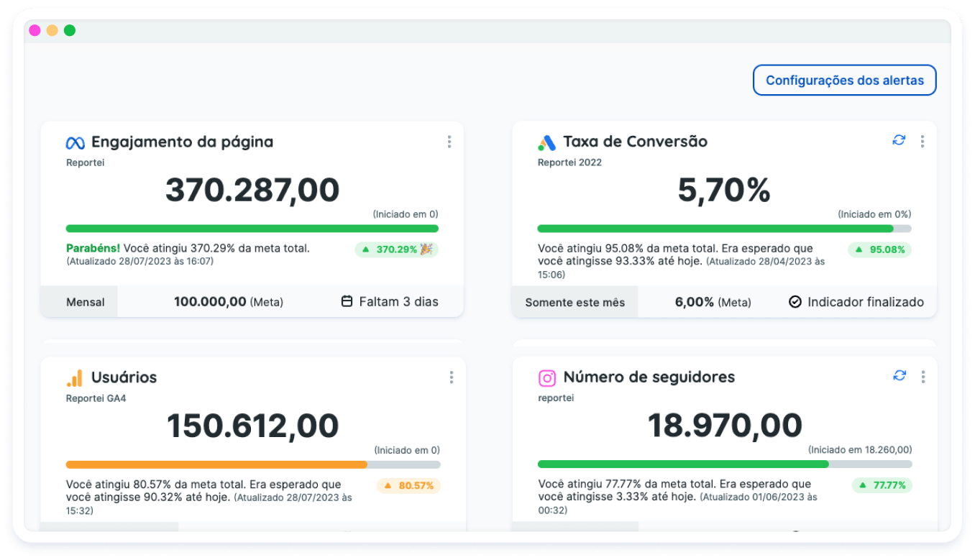Click the Engajamento da página title
This screenshot has width=975, height=560.
click(182, 142)
